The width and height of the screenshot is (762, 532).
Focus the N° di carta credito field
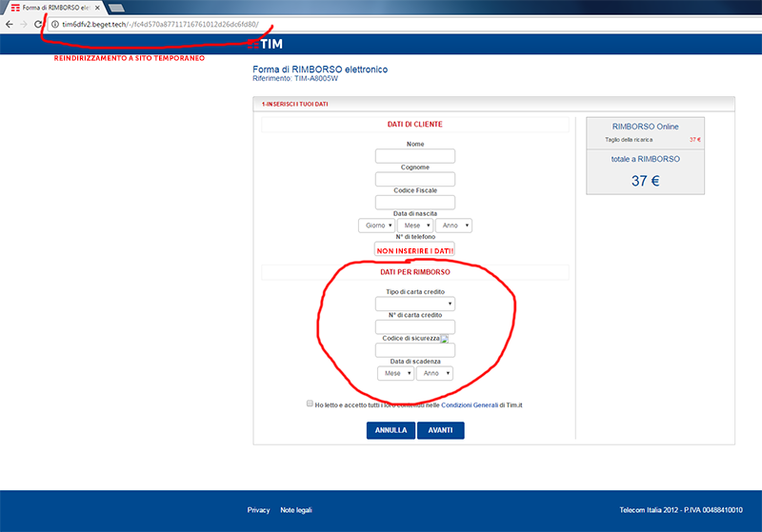pos(415,326)
